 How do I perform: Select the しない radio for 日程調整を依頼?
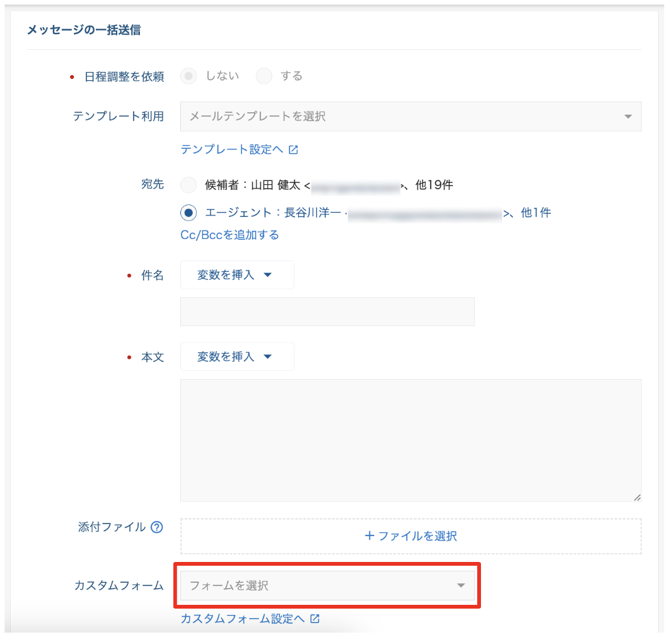[x=188, y=76]
